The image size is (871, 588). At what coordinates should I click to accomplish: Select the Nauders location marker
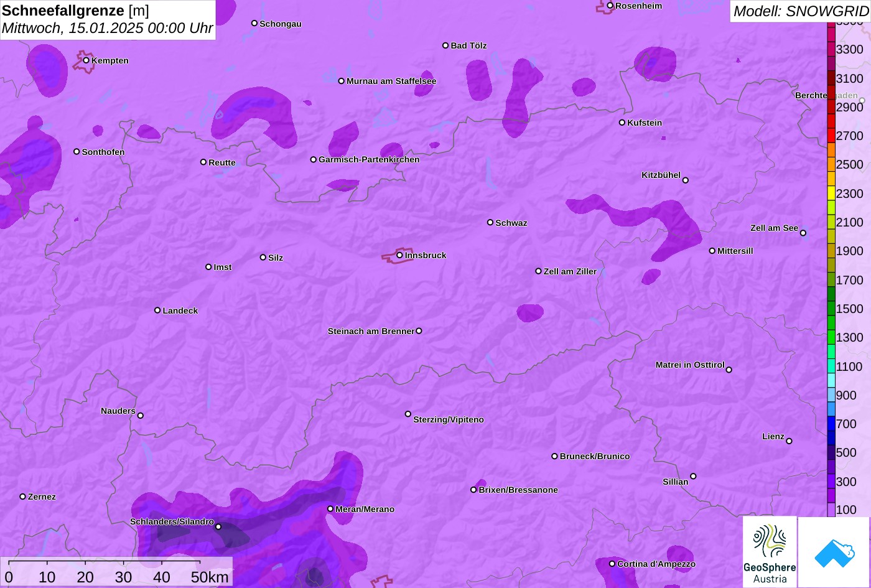tap(141, 416)
